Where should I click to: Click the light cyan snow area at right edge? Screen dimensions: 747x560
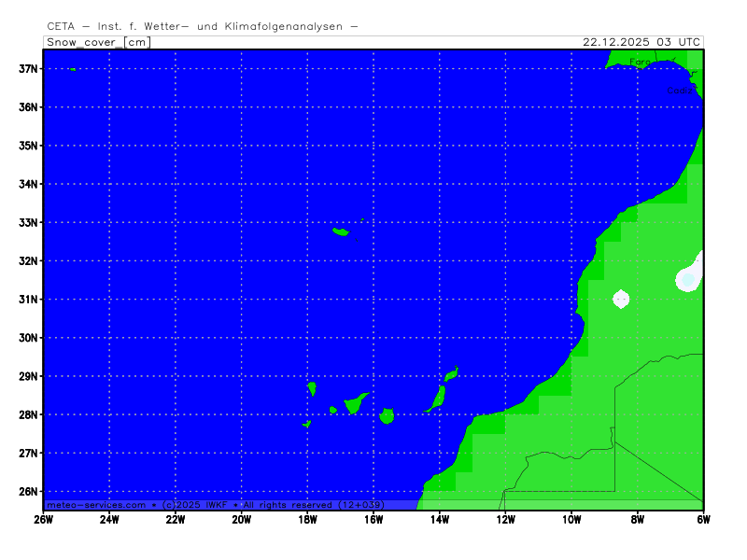click(688, 279)
